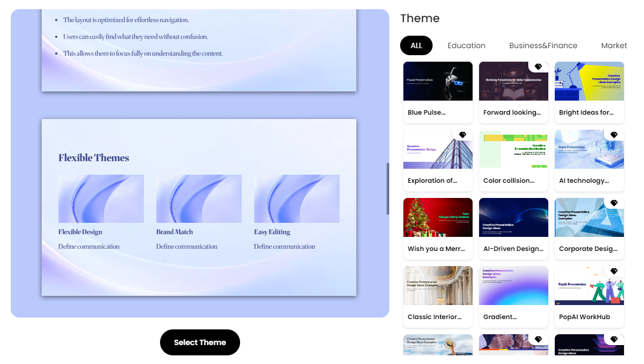Click the Brand Match image in slide
The width and height of the screenshot is (644, 364).
point(199,199)
